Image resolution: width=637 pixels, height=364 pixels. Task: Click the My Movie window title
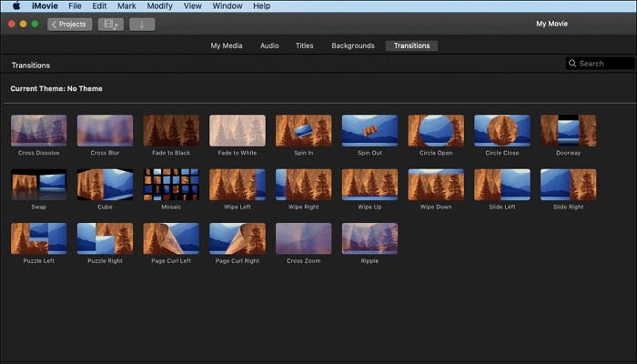coord(551,24)
